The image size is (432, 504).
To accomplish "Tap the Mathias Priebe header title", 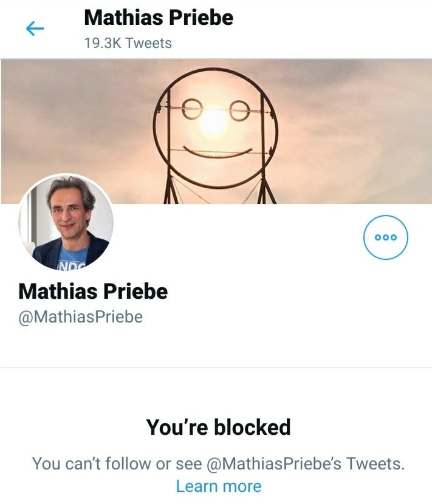I will (x=158, y=17).
